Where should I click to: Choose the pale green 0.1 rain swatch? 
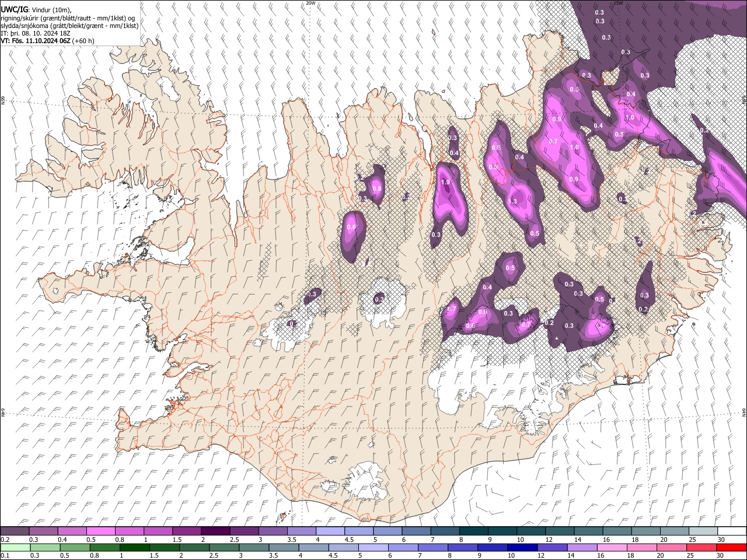(16, 547)
